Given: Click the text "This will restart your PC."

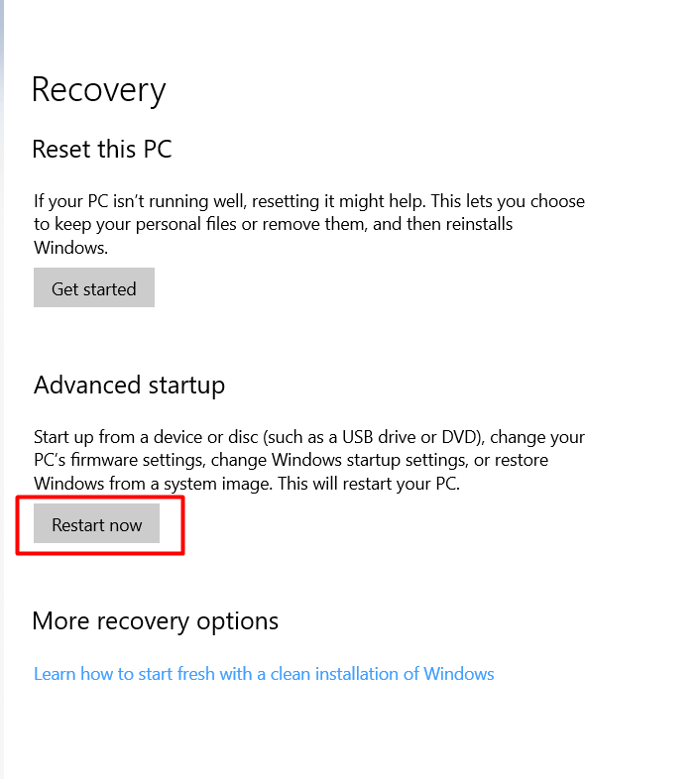Looking at the screenshot, I should coord(369,484).
